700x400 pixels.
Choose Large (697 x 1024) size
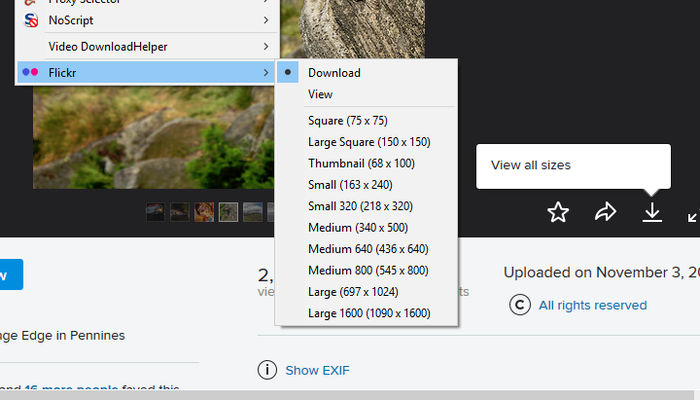366,292
